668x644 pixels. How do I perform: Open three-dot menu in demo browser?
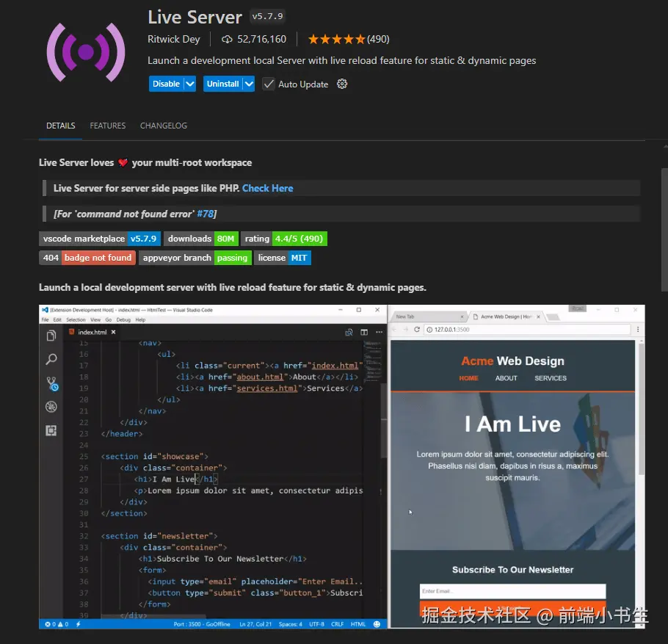pyautogui.click(x=638, y=330)
